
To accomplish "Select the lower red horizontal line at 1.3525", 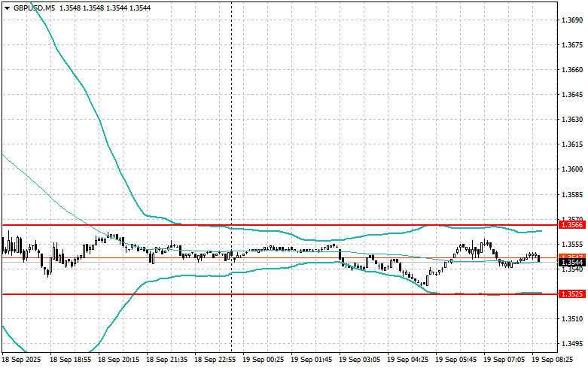I will 279,294.
